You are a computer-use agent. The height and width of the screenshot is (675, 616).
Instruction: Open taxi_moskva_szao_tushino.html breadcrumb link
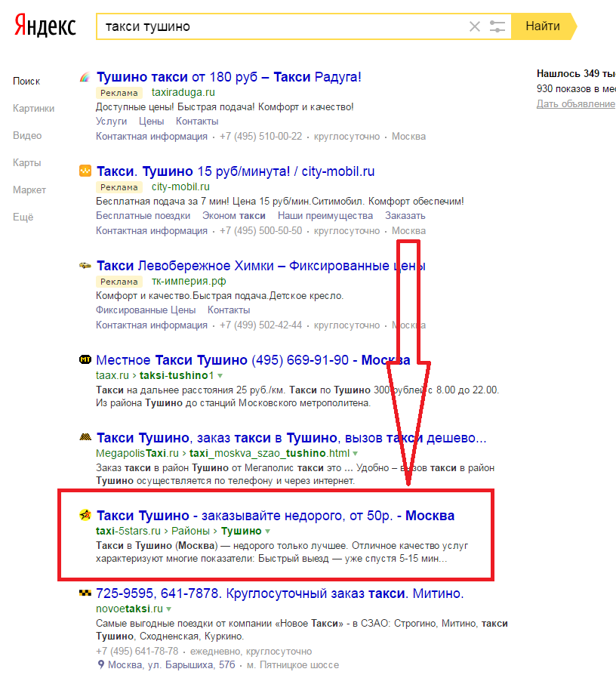point(269,453)
